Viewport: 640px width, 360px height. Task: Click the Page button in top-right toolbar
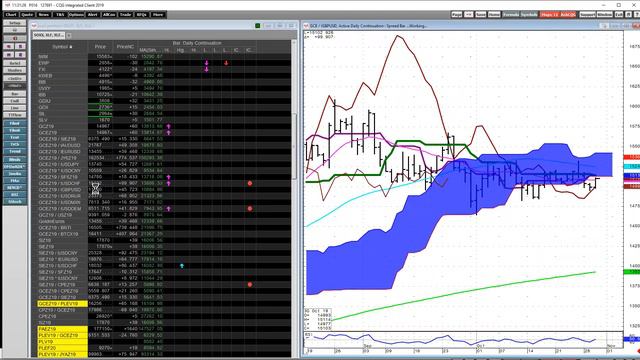pyautogui.click(x=457, y=15)
